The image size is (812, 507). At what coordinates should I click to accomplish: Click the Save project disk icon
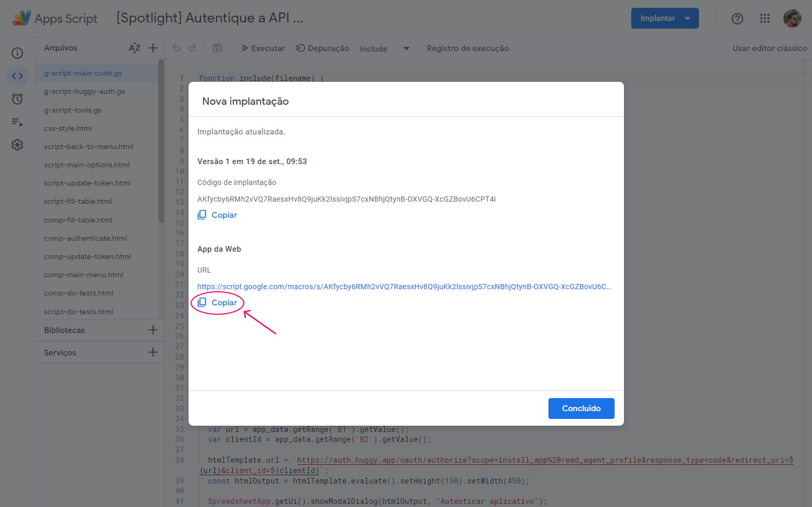pos(218,48)
